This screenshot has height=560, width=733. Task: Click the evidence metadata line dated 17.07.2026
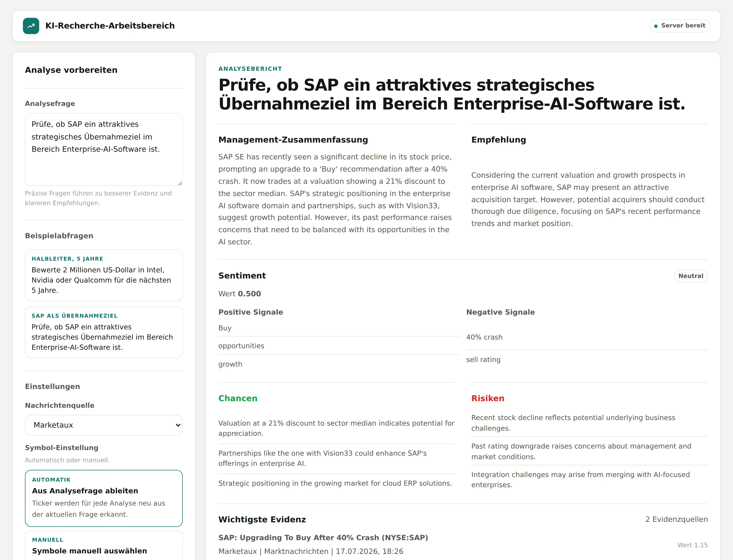click(311, 551)
